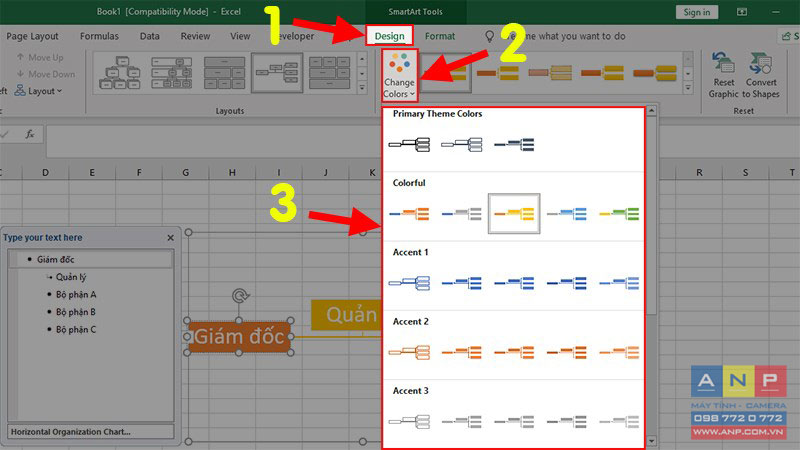Click the color gallery scroll down arrow
This screenshot has height=450, width=800.
[x=651, y=441]
